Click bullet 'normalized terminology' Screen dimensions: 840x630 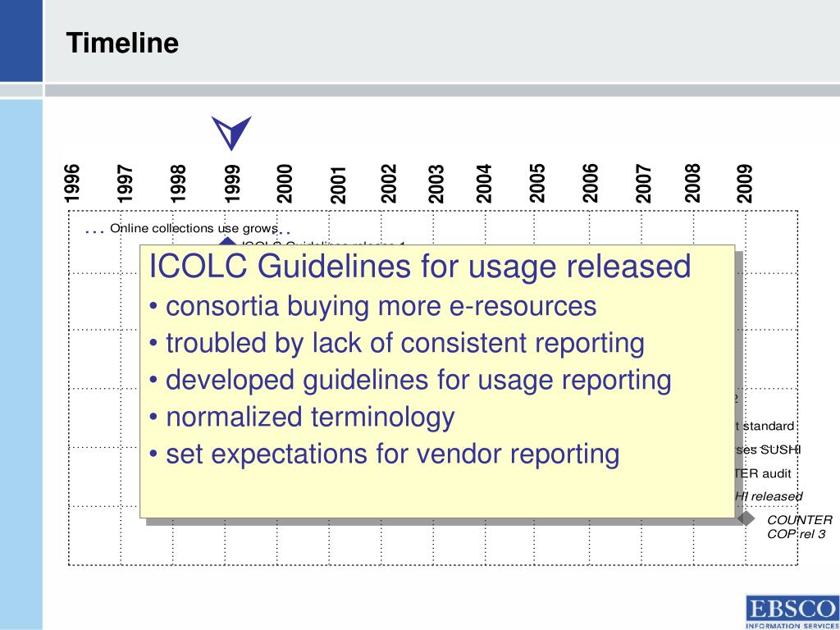(302, 418)
